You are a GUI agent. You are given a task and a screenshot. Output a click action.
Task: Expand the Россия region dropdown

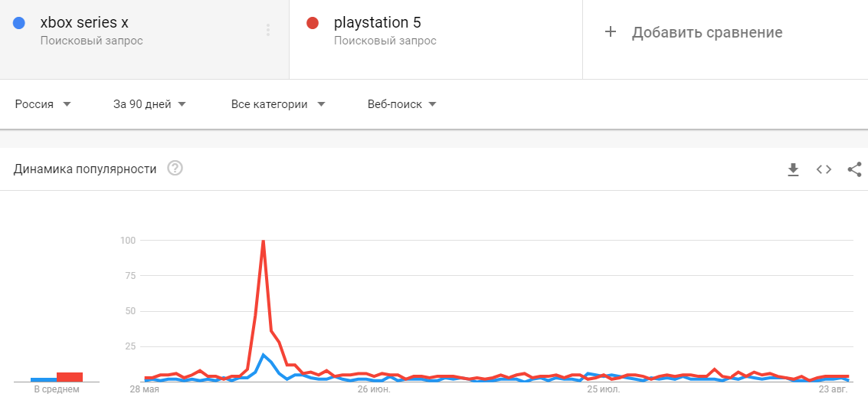[x=43, y=104]
